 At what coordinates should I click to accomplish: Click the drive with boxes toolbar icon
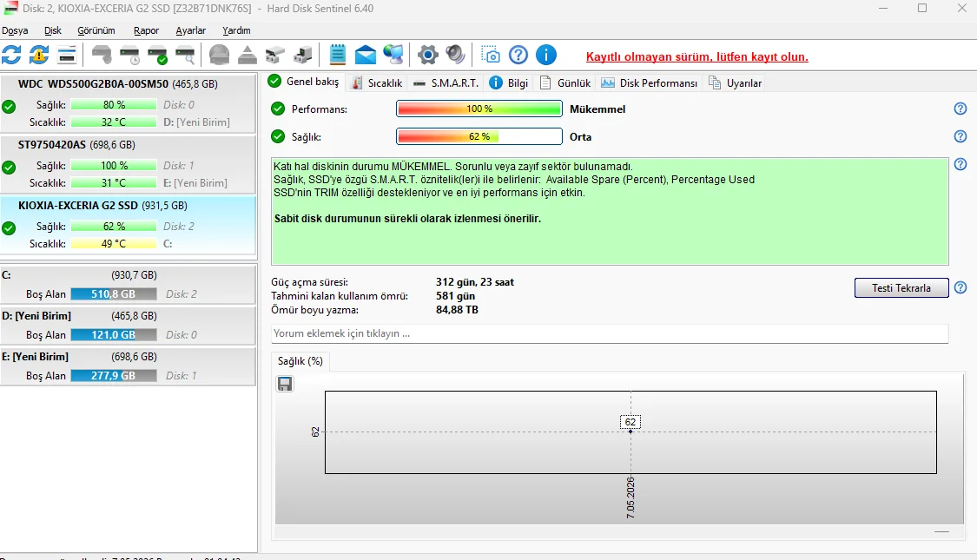[274, 55]
